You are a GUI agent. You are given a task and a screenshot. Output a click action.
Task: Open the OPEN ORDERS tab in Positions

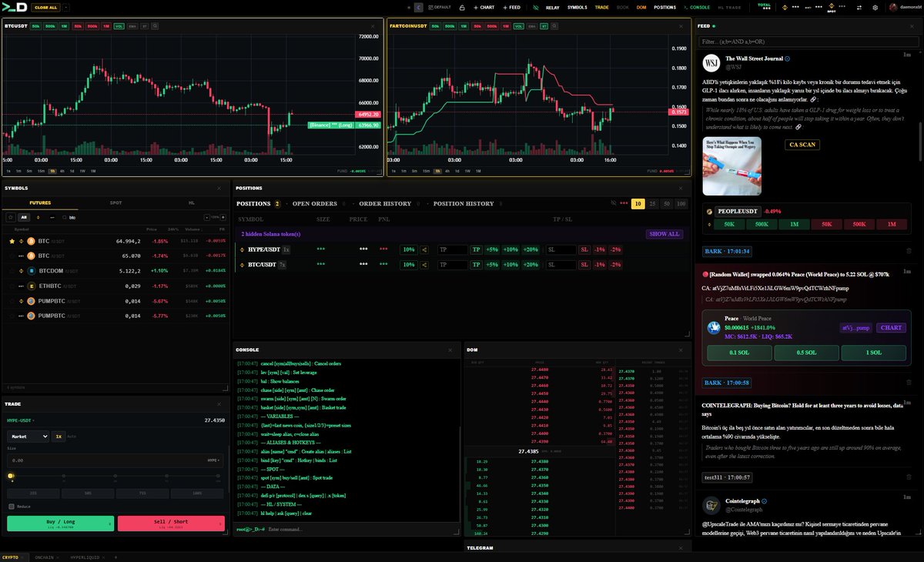tap(315, 203)
